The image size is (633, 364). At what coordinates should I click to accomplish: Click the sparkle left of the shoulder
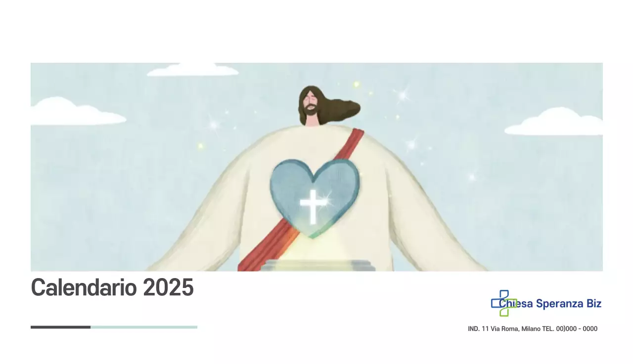click(214, 124)
